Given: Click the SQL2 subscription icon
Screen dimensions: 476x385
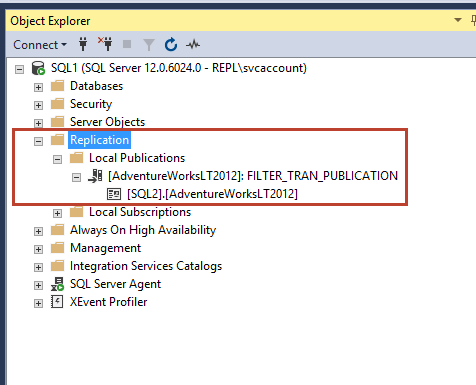Looking at the screenshot, I should [114, 194].
